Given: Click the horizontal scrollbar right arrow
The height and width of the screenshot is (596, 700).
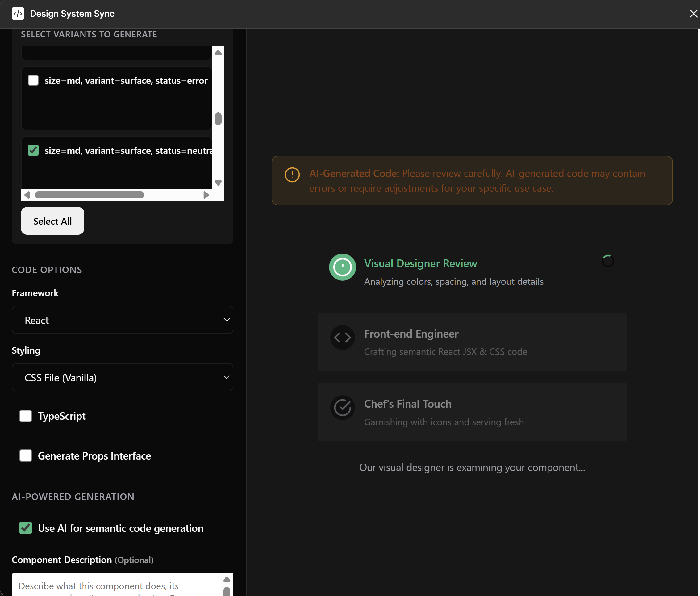Looking at the screenshot, I should [206, 195].
